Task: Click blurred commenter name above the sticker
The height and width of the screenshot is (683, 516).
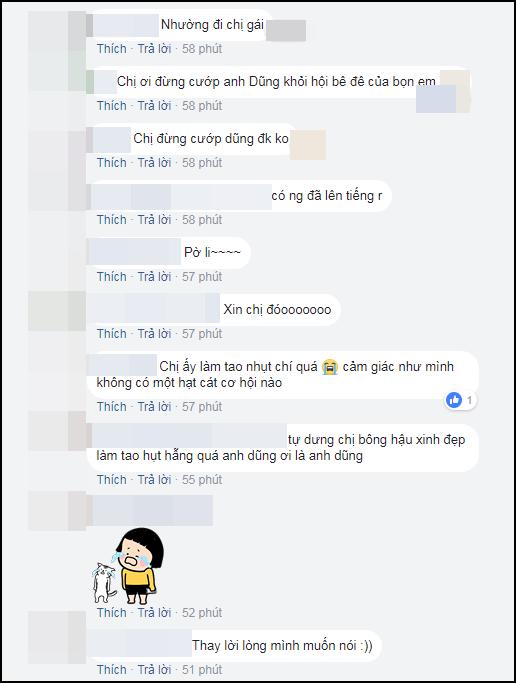Action: pos(151,510)
